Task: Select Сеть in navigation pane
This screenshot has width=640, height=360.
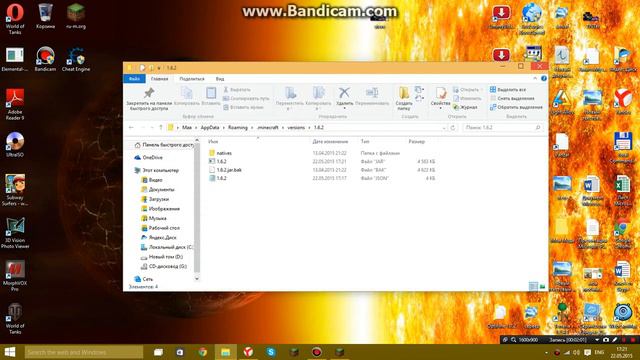Action: tap(147, 279)
